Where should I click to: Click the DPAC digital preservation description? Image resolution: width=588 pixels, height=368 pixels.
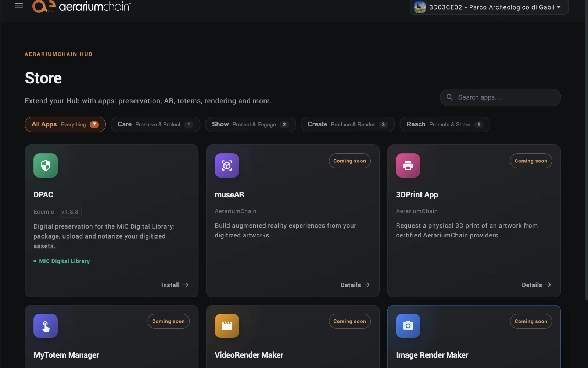pos(104,236)
